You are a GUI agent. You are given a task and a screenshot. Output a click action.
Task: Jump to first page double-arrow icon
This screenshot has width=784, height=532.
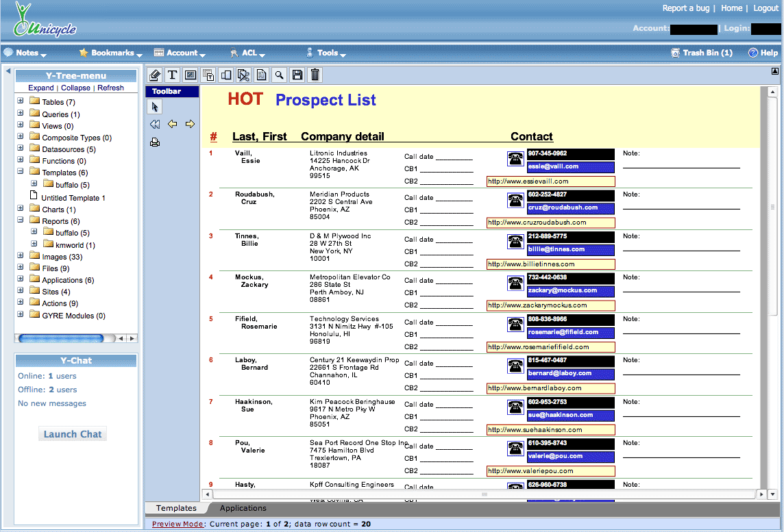pos(155,124)
